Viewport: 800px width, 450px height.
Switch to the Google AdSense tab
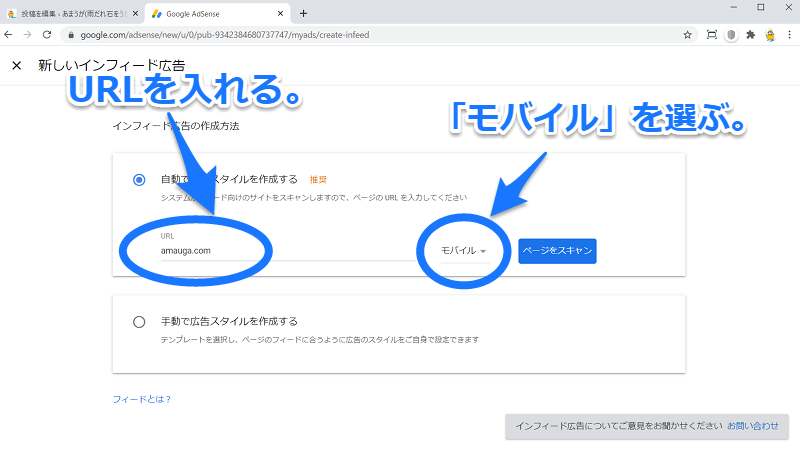click(x=208, y=13)
